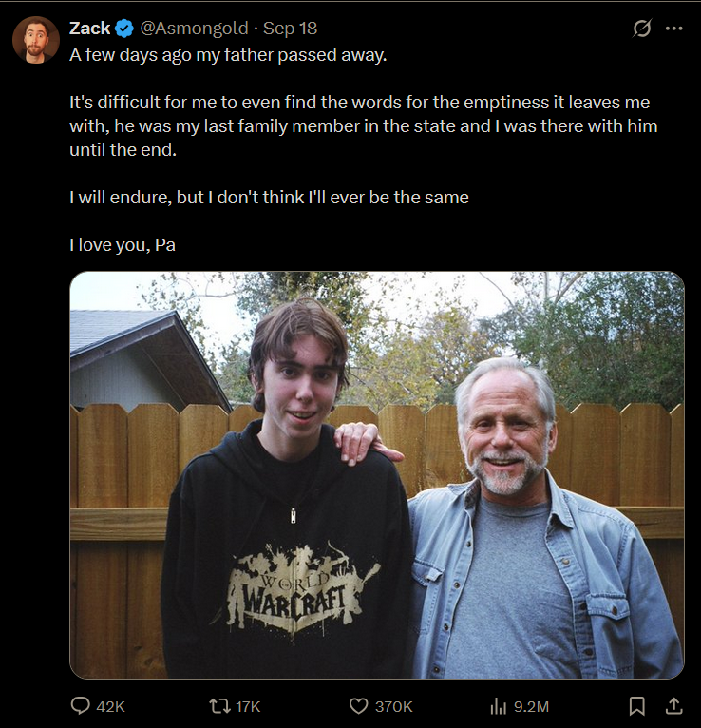Click the 370K likes count
Viewport: 701px width, 728px height.
pyautogui.click(x=393, y=706)
